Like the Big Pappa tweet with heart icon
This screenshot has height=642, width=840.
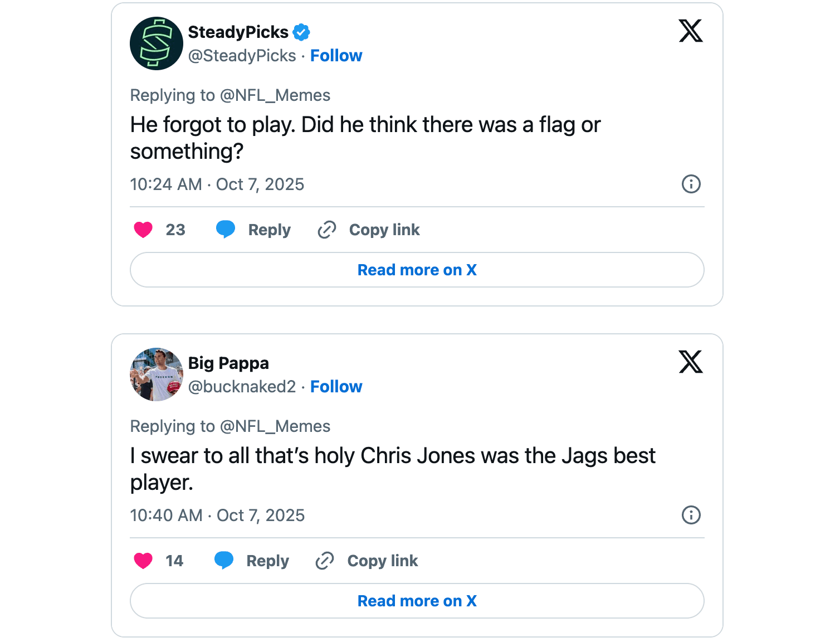143,561
